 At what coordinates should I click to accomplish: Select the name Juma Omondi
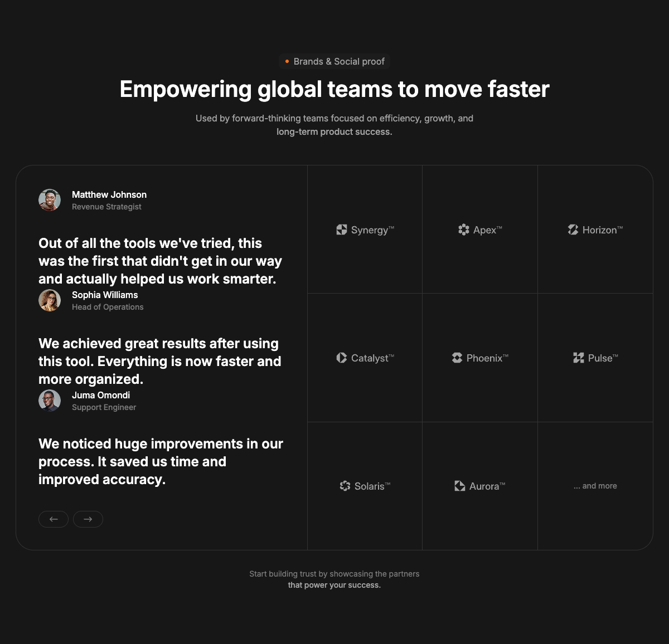pos(101,395)
